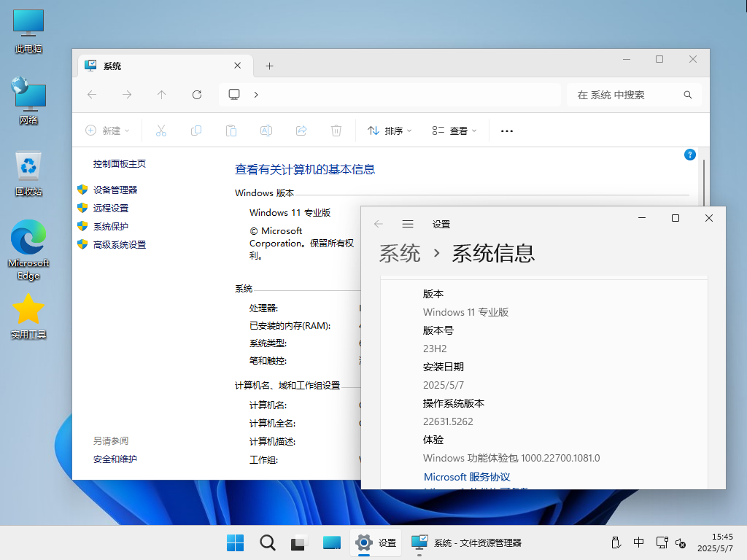Open 安全和维护 link

(x=115, y=459)
